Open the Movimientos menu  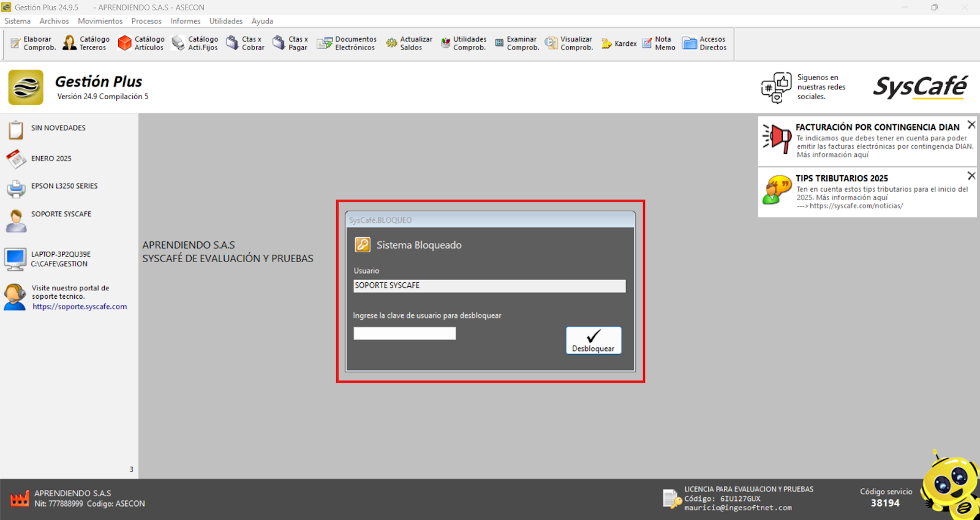[x=100, y=21]
